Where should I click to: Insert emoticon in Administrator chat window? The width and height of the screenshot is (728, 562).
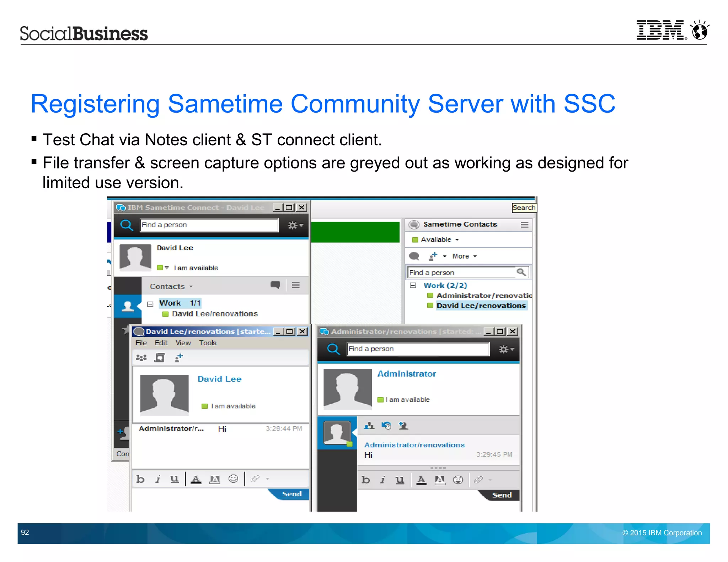(x=458, y=480)
